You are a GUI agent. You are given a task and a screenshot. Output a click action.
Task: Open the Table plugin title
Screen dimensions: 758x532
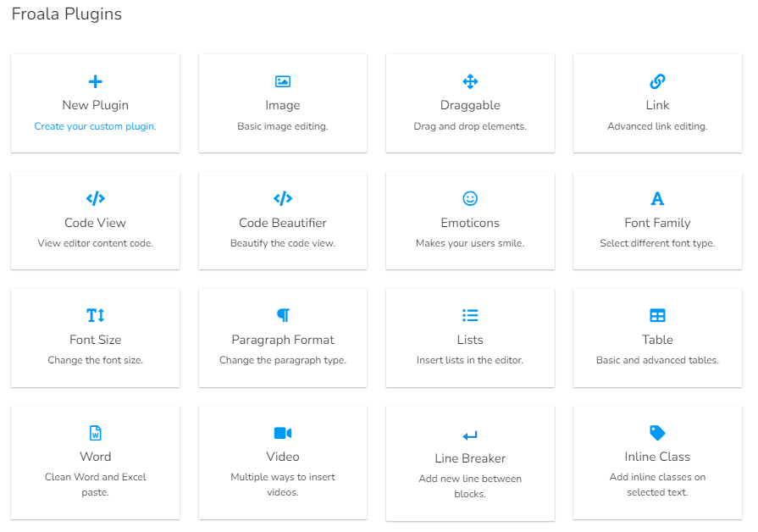coord(657,340)
